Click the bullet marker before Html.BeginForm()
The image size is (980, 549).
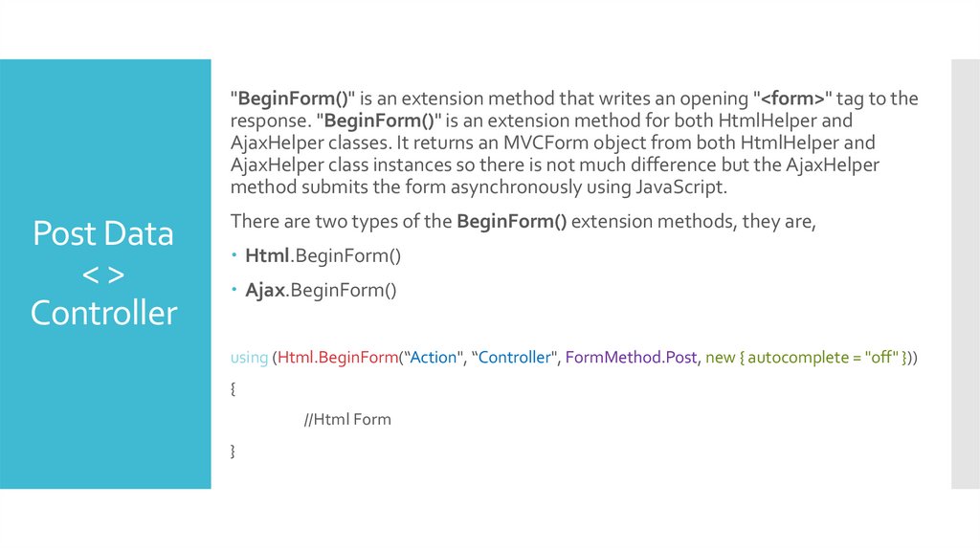tap(234, 257)
